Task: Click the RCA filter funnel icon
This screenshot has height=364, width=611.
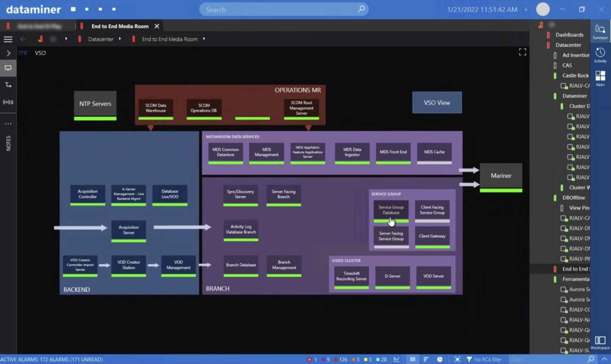Action: [x=469, y=359]
